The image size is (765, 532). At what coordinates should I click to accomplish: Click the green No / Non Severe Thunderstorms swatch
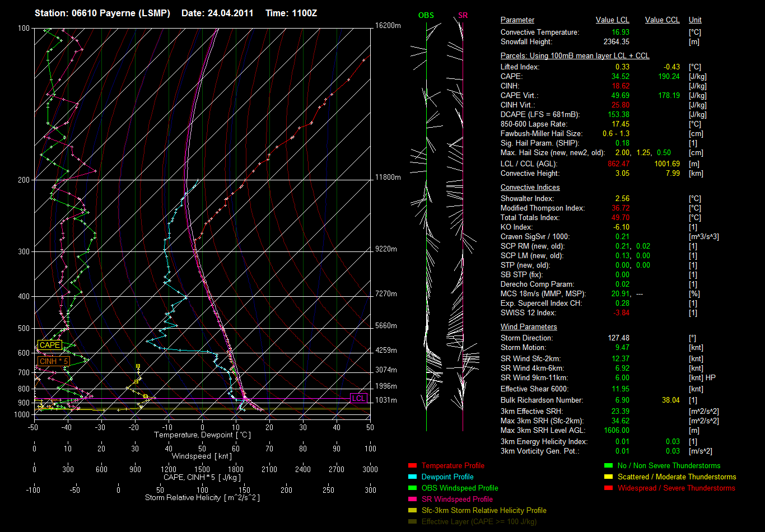pos(609,465)
